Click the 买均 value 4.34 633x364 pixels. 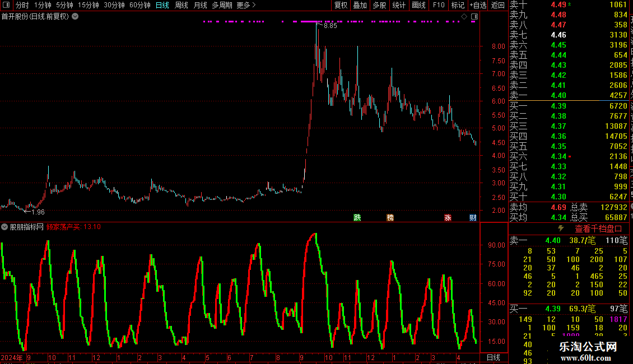pyautogui.click(x=558, y=217)
